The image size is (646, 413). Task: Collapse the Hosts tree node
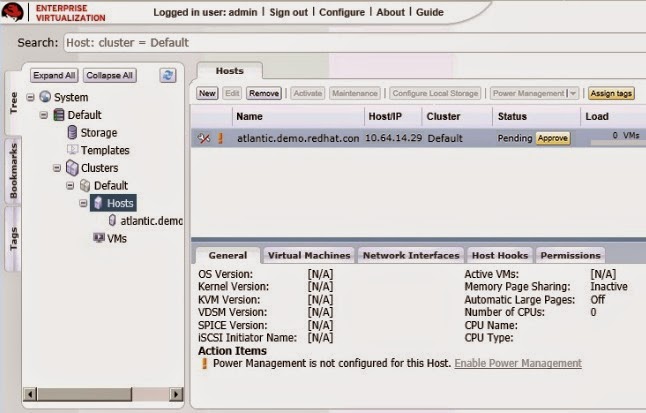coord(83,203)
